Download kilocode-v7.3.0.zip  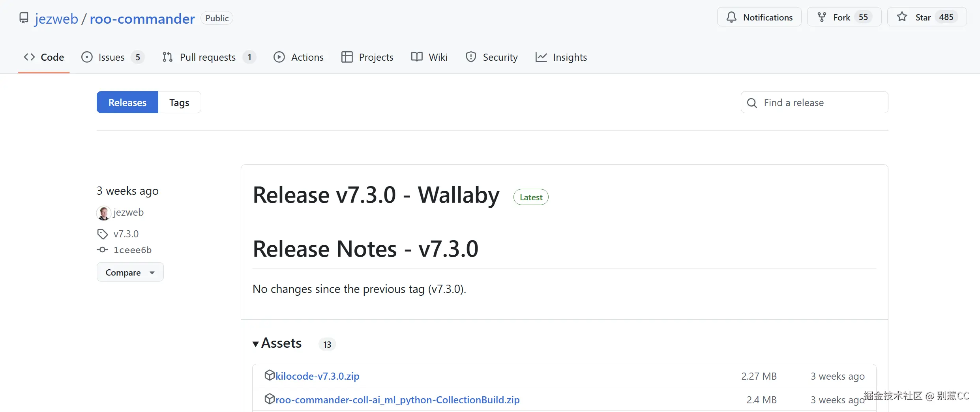point(317,376)
